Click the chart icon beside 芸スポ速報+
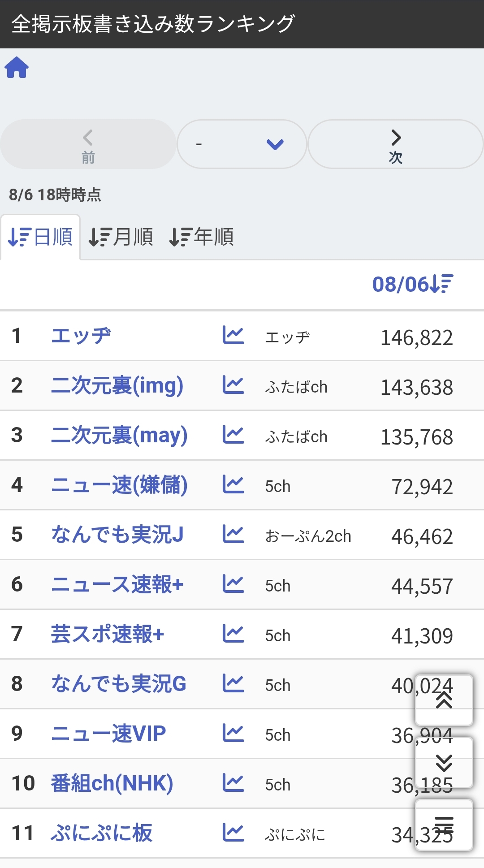This screenshot has height=868, width=484. pyautogui.click(x=233, y=634)
